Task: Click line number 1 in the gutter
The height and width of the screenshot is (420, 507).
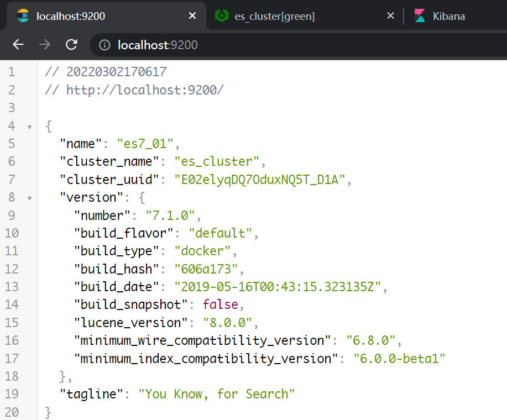Action: pyautogui.click(x=12, y=72)
